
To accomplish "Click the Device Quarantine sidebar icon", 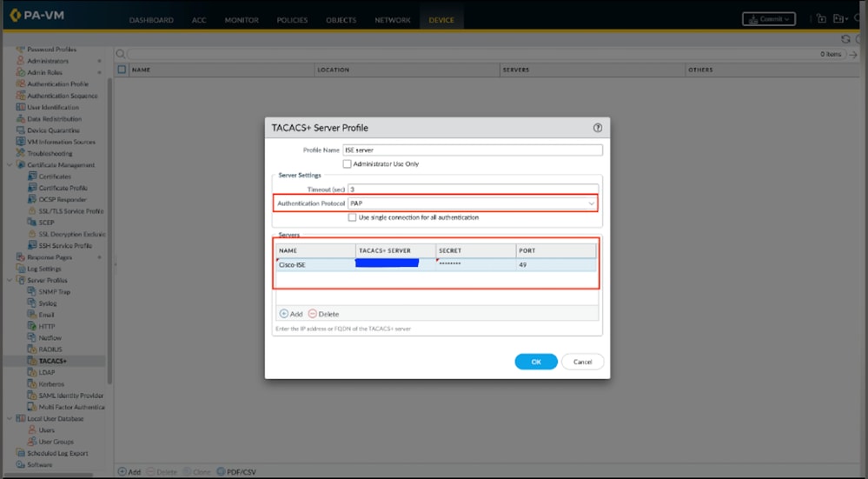I will (x=21, y=130).
